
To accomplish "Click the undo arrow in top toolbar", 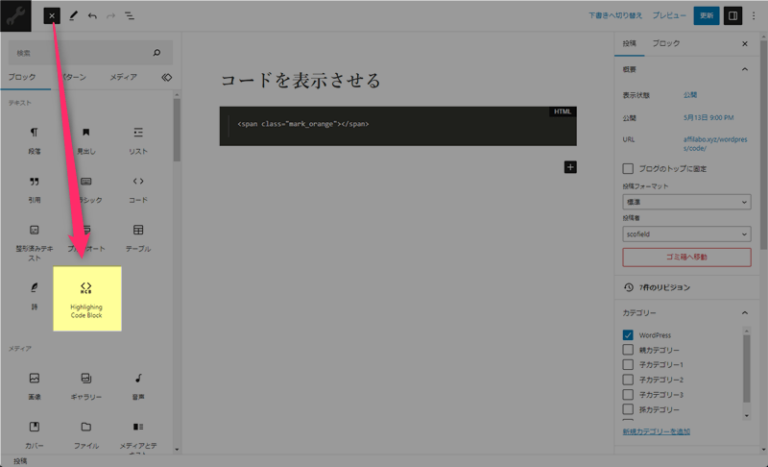I will coord(92,16).
